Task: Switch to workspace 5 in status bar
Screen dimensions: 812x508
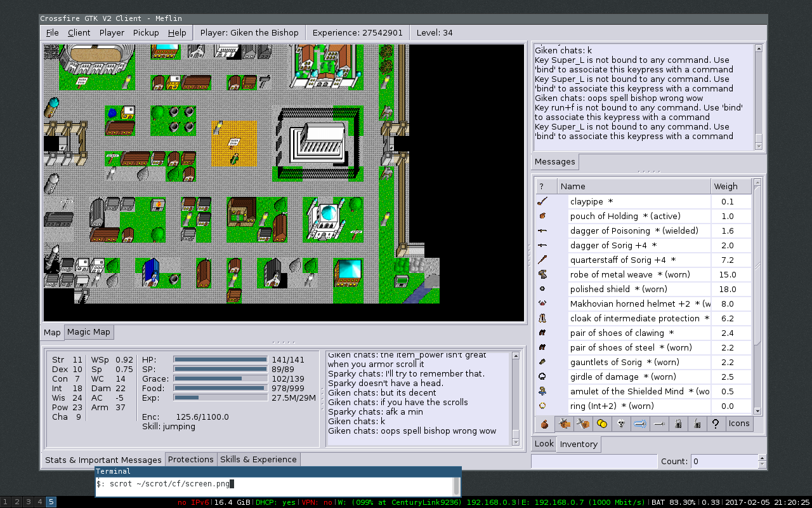Action: pos(51,502)
